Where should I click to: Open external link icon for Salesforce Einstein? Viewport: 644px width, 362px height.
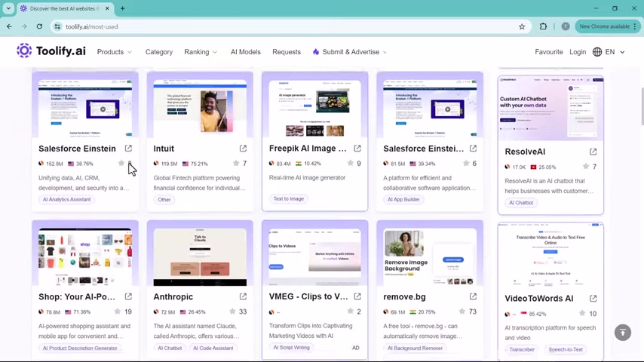pos(128,149)
